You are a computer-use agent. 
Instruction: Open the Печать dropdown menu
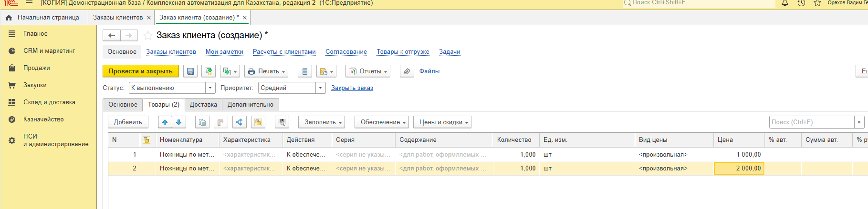[266, 71]
